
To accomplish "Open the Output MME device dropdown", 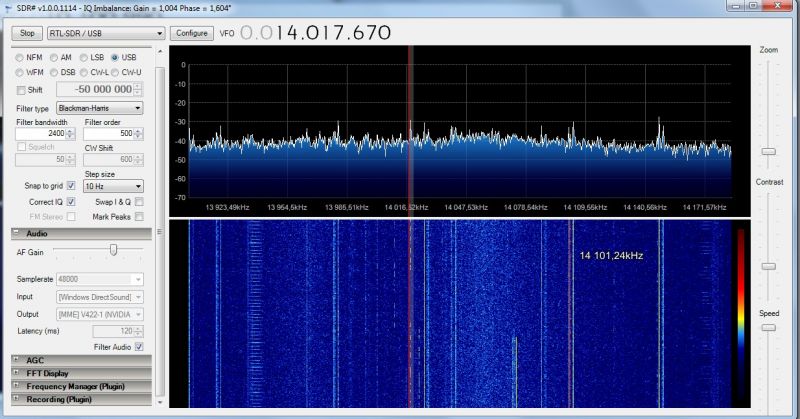I will pyautogui.click(x=100, y=314).
